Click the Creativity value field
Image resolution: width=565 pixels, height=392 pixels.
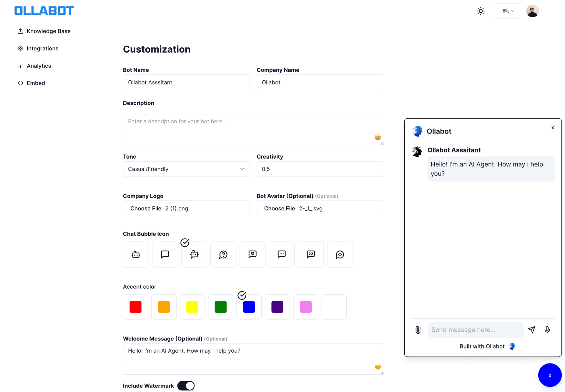(320, 169)
